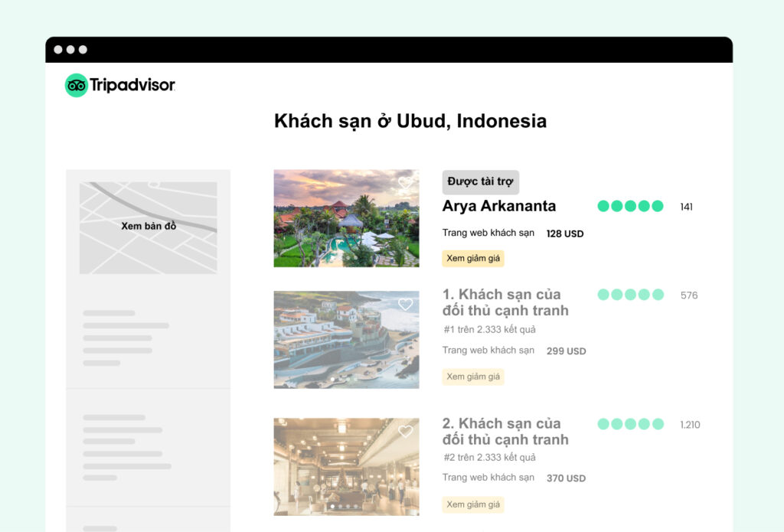
Task: Click the first window control dot
Action: [58, 50]
